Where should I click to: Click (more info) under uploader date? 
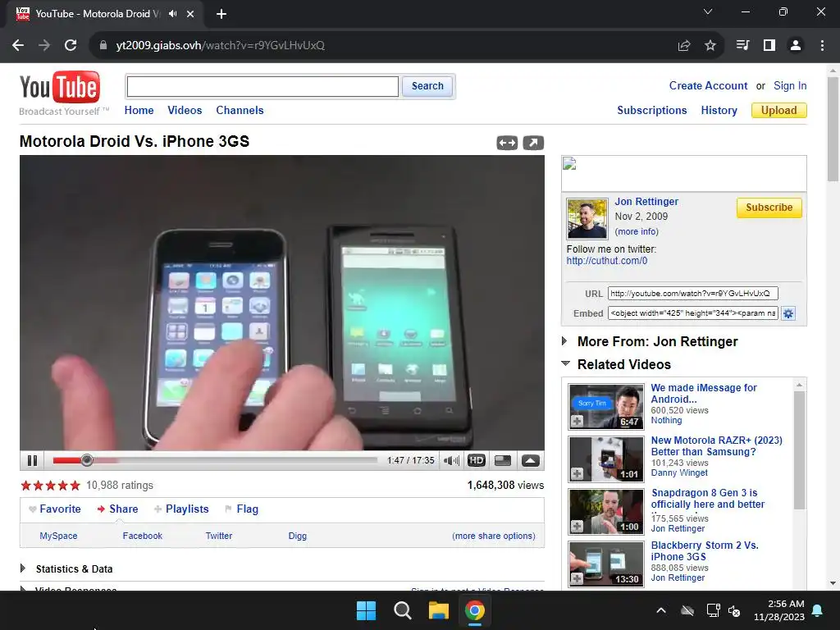pos(637,231)
